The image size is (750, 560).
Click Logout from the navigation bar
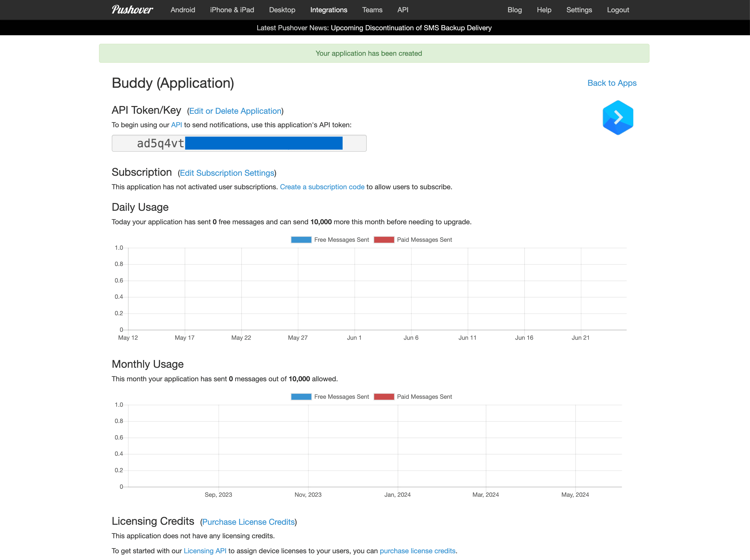pos(618,9)
